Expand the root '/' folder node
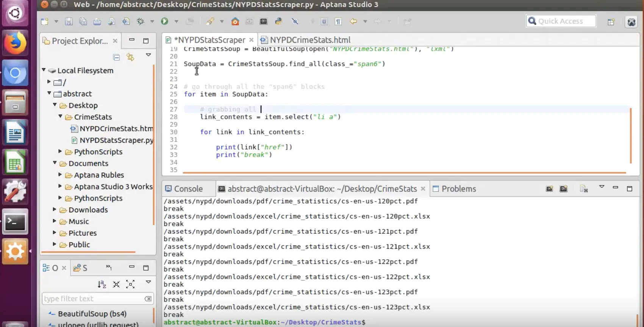The width and height of the screenshot is (644, 327). (x=49, y=82)
